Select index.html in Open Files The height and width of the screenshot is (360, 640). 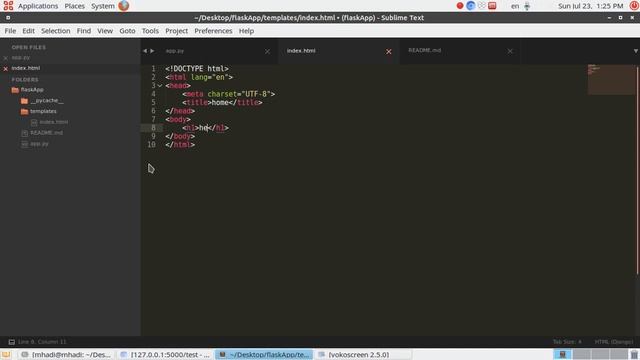tap(26, 68)
